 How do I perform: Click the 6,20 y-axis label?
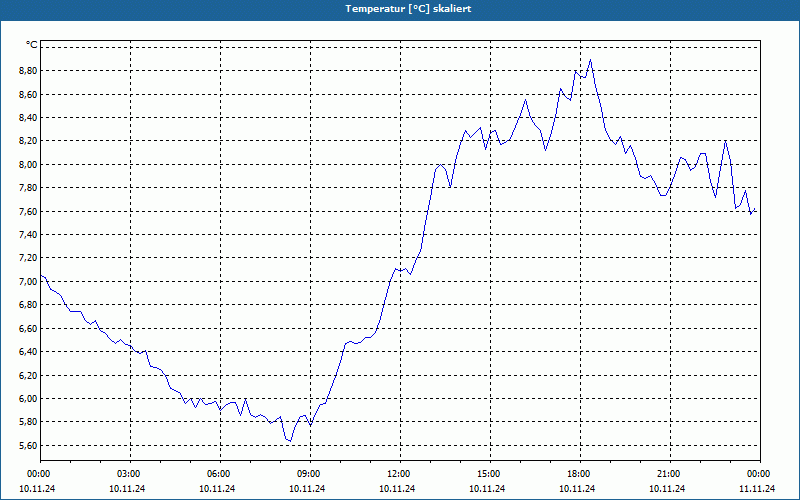[x=28, y=375]
